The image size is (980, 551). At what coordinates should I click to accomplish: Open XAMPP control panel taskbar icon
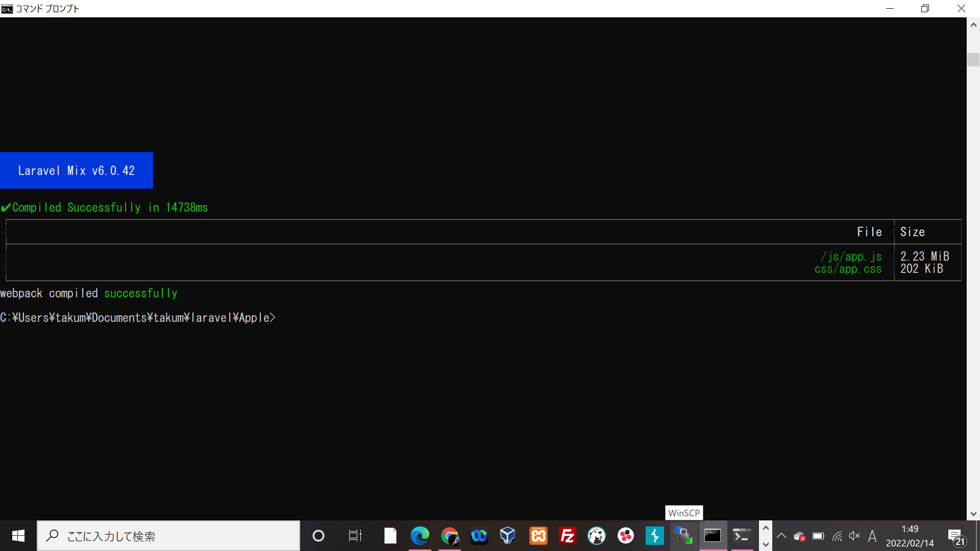tap(538, 536)
